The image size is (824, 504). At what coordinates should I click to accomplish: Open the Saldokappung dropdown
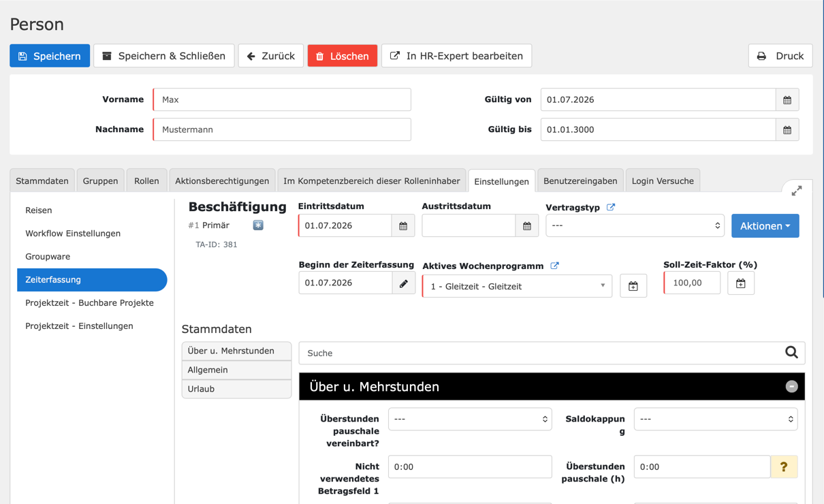[716, 419]
